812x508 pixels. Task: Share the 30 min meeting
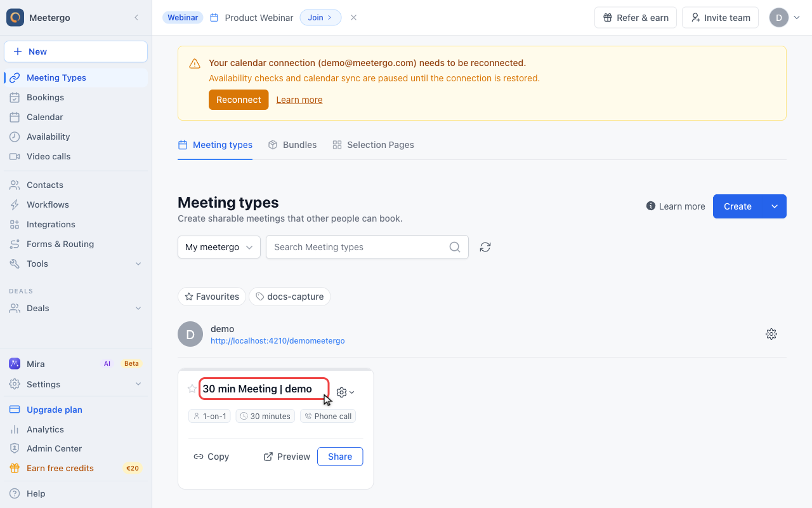click(x=340, y=457)
